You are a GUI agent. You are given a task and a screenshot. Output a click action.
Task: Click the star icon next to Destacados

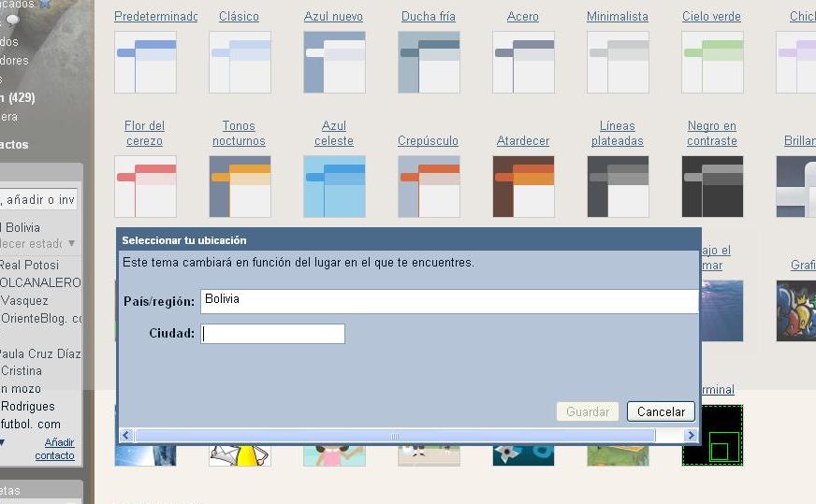(x=45, y=4)
